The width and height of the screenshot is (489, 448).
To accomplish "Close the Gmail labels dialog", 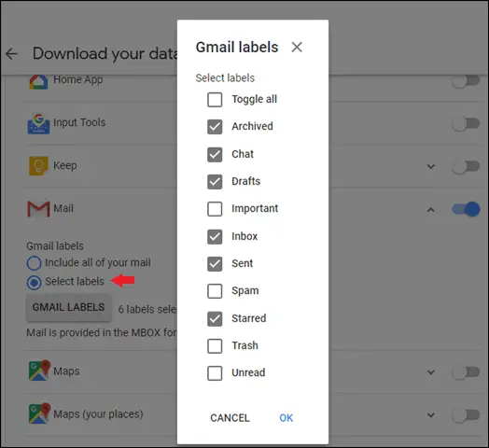I will (297, 48).
